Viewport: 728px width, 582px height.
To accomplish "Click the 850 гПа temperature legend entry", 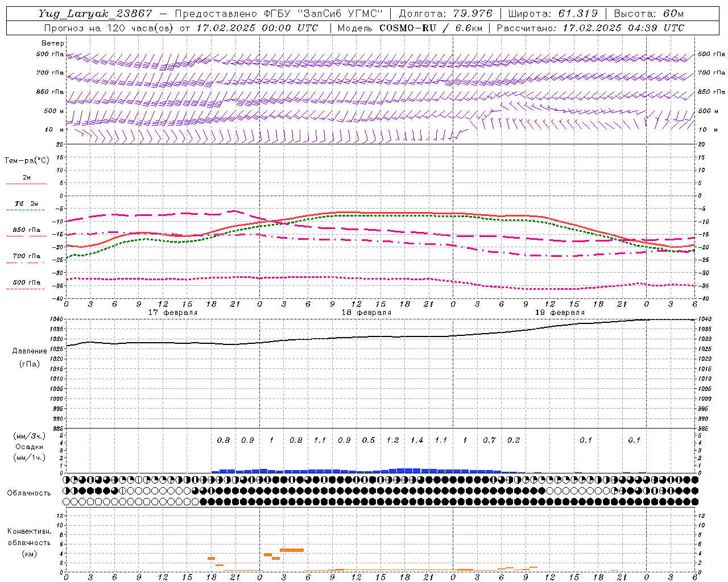I will (x=27, y=230).
